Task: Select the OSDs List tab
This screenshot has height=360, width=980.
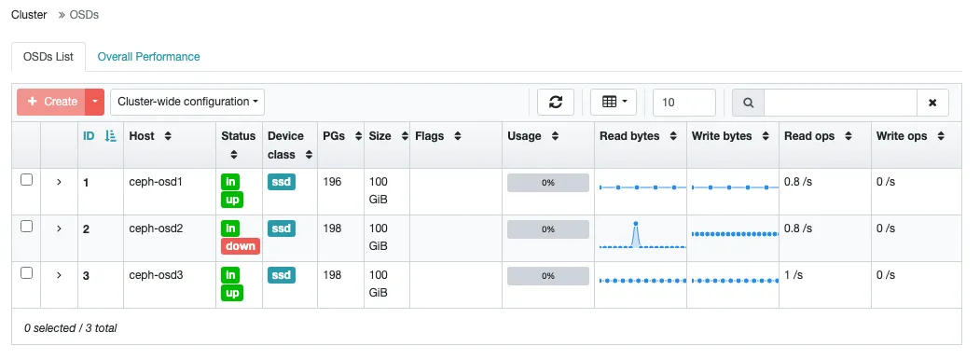Action: click(48, 57)
